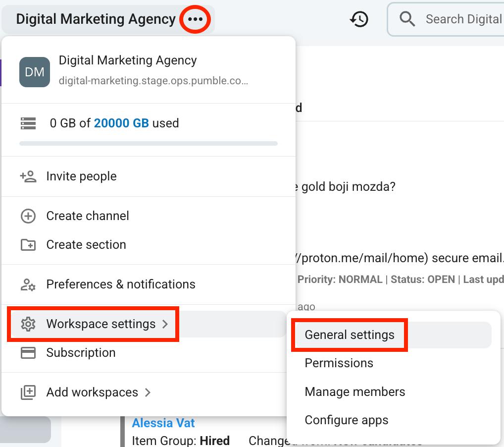Click the Add workspaces stacked-plus icon

pyautogui.click(x=28, y=392)
